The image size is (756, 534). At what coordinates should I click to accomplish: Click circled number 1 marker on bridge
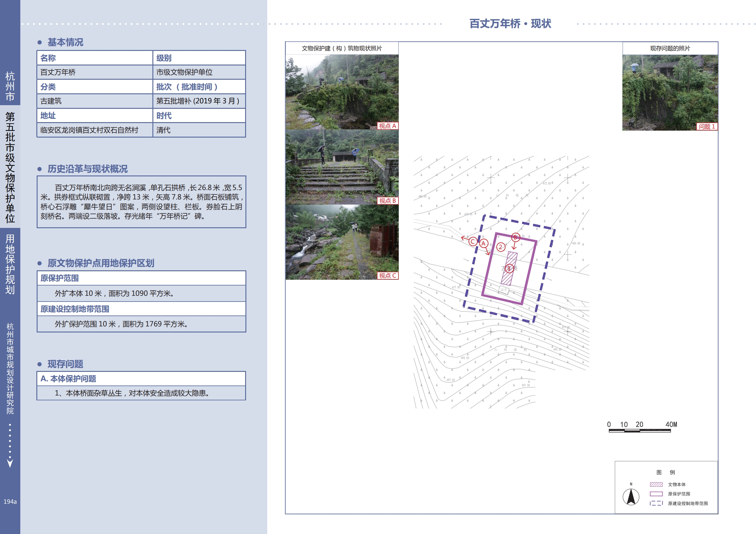(509, 269)
